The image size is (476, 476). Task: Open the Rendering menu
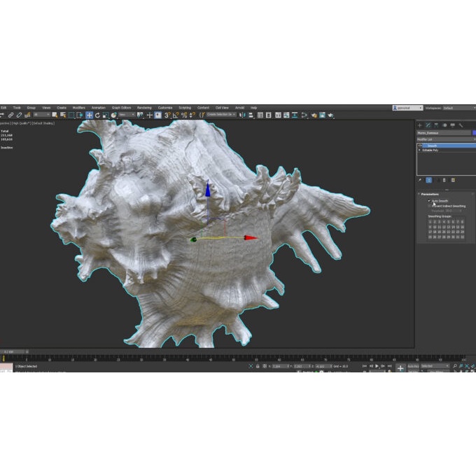tap(144, 108)
